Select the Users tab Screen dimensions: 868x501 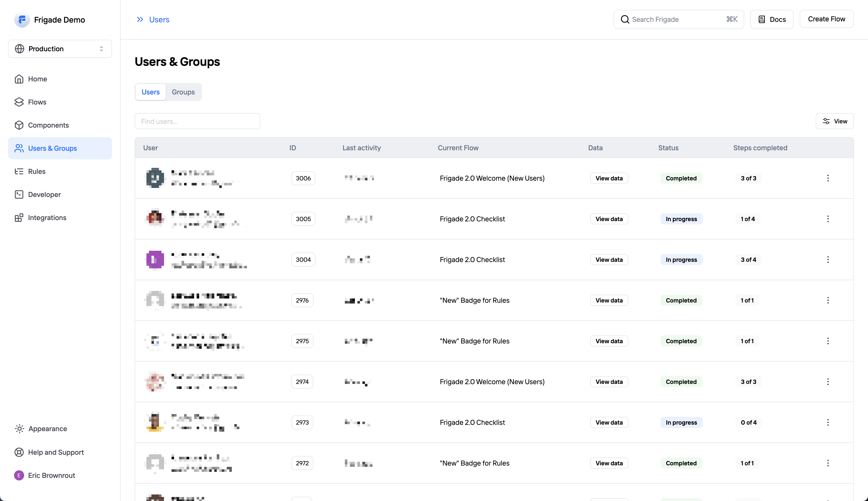click(151, 92)
